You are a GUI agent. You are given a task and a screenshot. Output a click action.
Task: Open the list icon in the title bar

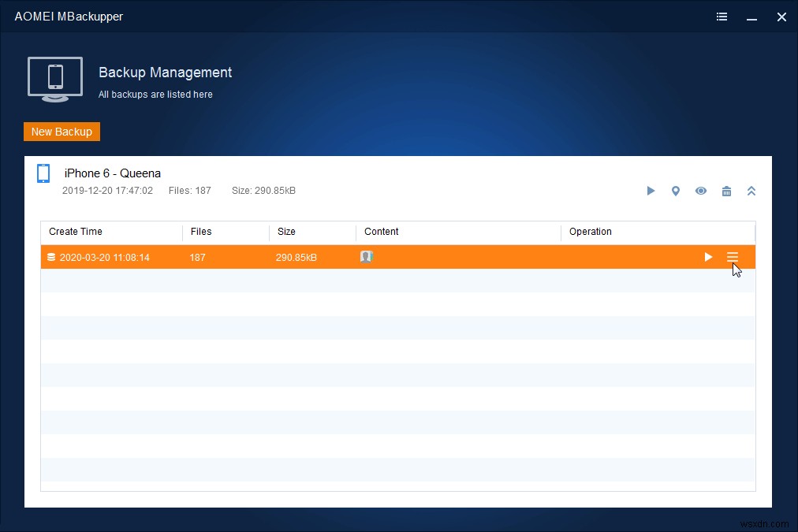point(722,16)
